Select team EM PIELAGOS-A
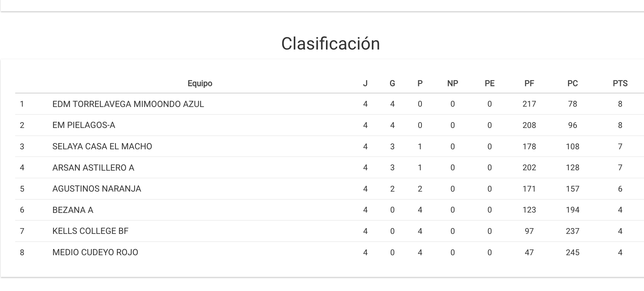This screenshot has width=644, height=291. pyautogui.click(x=84, y=125)
